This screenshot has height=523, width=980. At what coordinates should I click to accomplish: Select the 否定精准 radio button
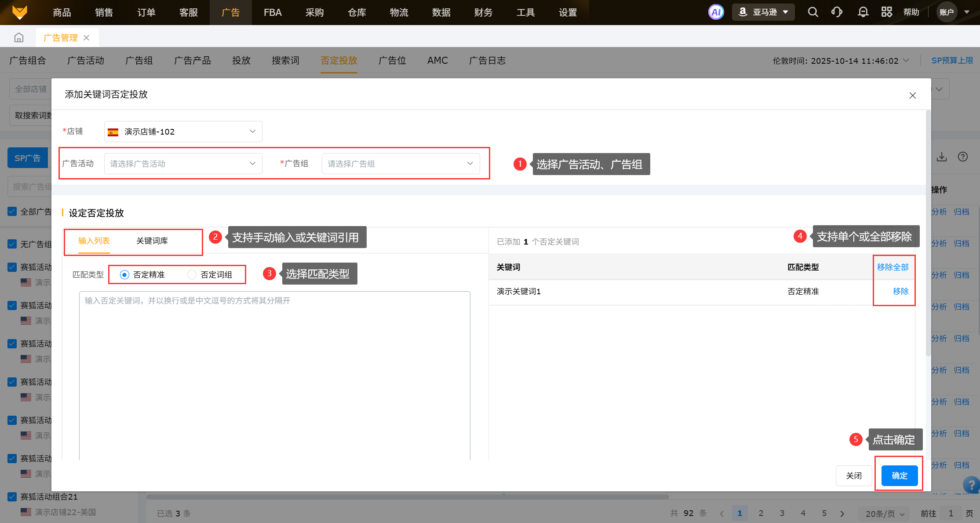pyautogui.click(x=124, y=275)
